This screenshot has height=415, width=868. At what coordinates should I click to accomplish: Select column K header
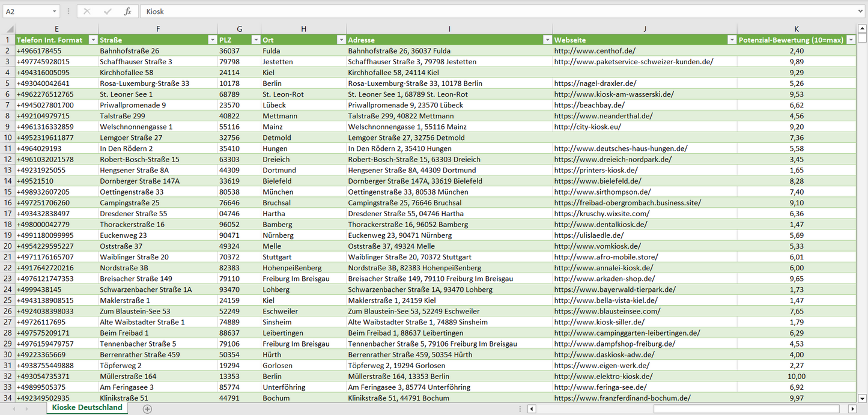coord(797,29)
